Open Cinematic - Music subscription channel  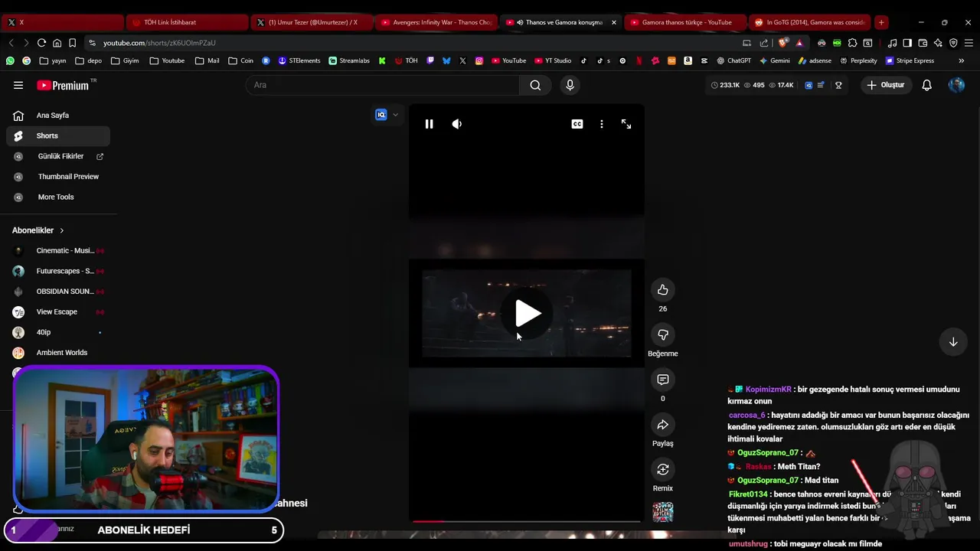click(58, 250)
